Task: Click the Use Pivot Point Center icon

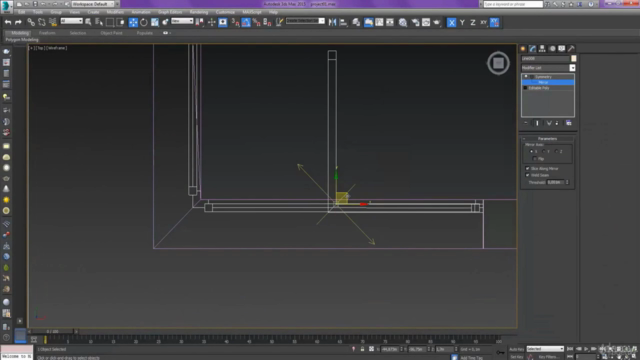Action: point(200,22)
